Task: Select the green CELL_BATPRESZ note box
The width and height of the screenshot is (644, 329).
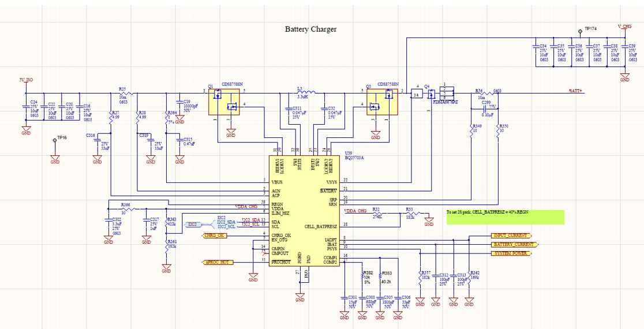Action: click(x=506, y=217)
